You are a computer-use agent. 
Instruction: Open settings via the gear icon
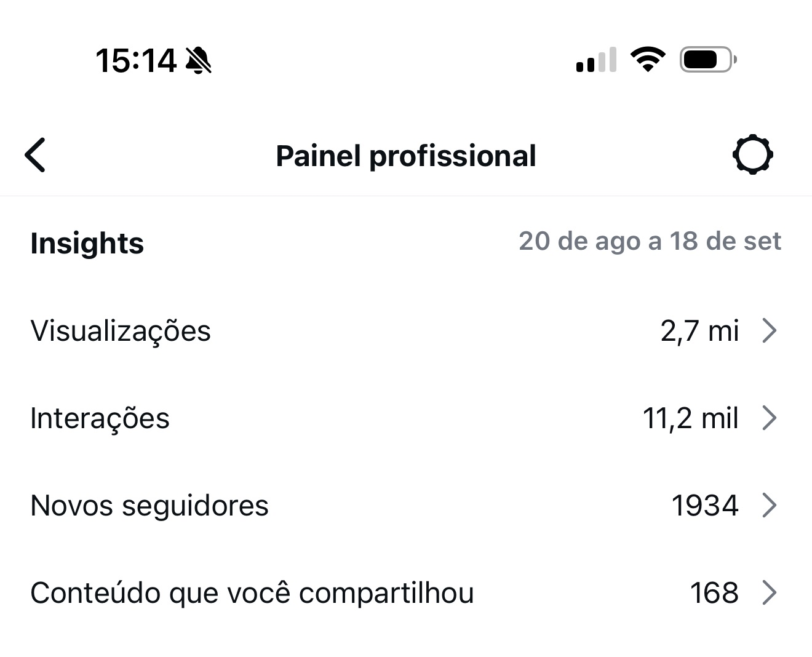pos(753,155)
